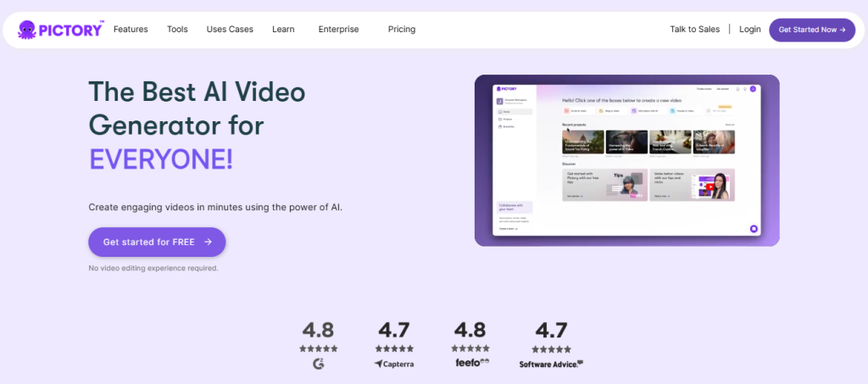This screenshot has width=868, height=384.
Task: Click the small Pictory logo inside app preview
Action: tap(506, 88)
